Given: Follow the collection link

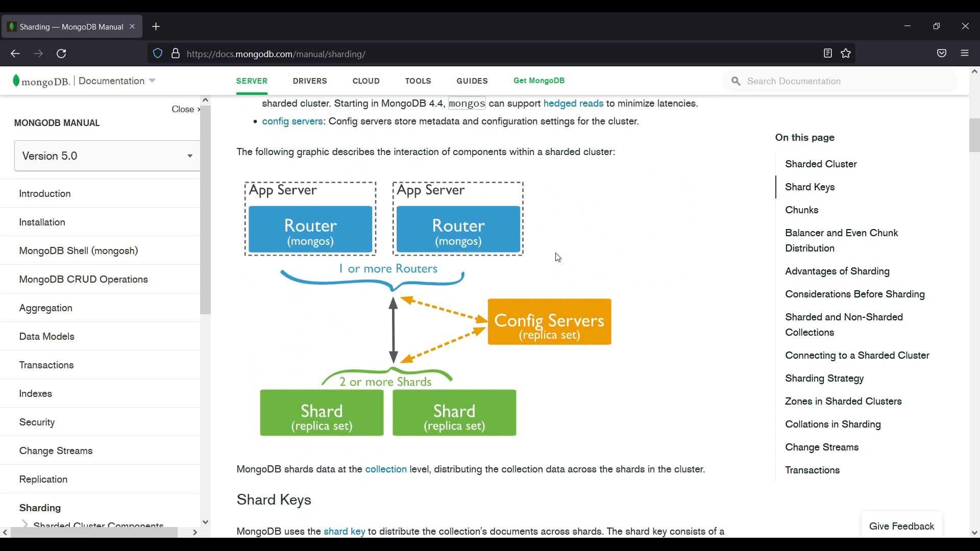Looking at the screenshot, I should pyautogui.click(x=386, y=469).
